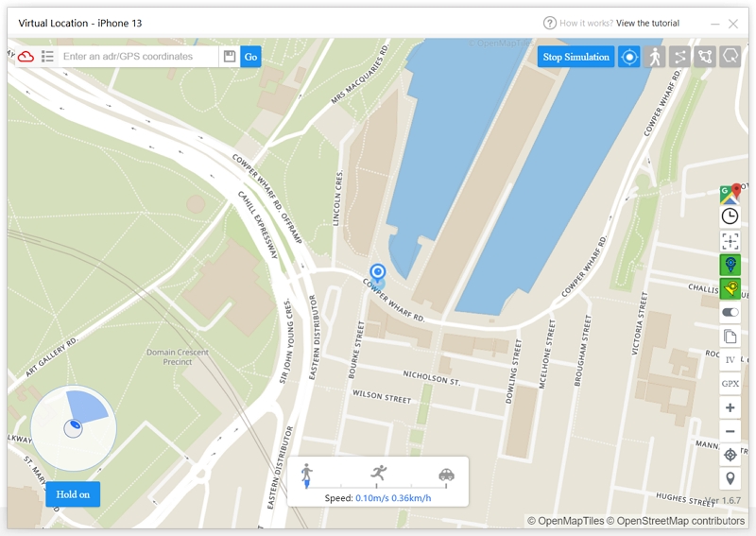The image size is (756, 536).
Task: Open the View the tutorial link
Action: click(647, 23)
